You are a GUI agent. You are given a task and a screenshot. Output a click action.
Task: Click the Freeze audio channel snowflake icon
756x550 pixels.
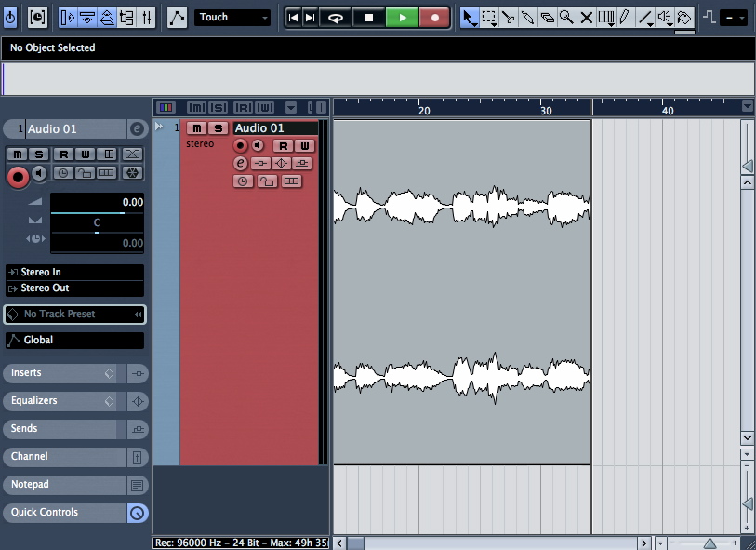point(132,173)
